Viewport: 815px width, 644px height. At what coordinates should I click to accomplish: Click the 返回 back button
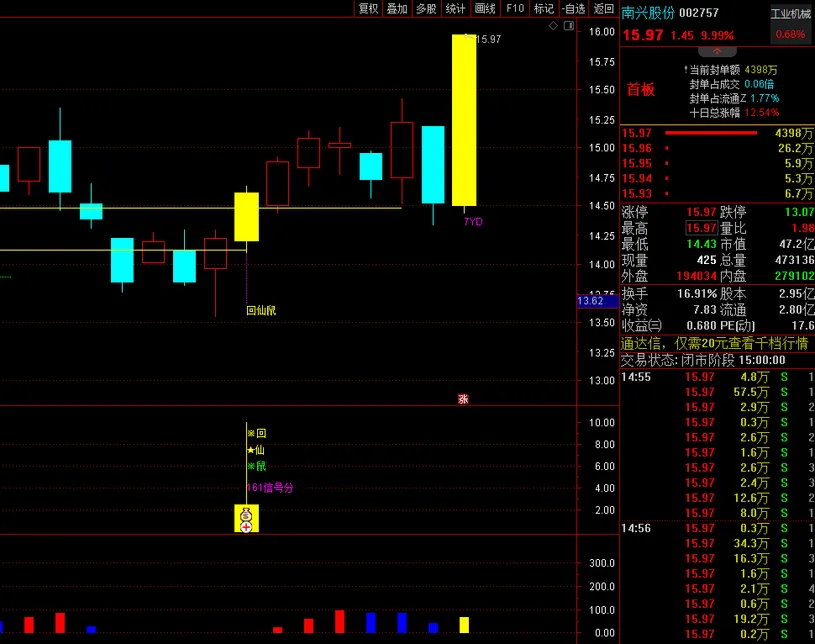tap(603, 8)
